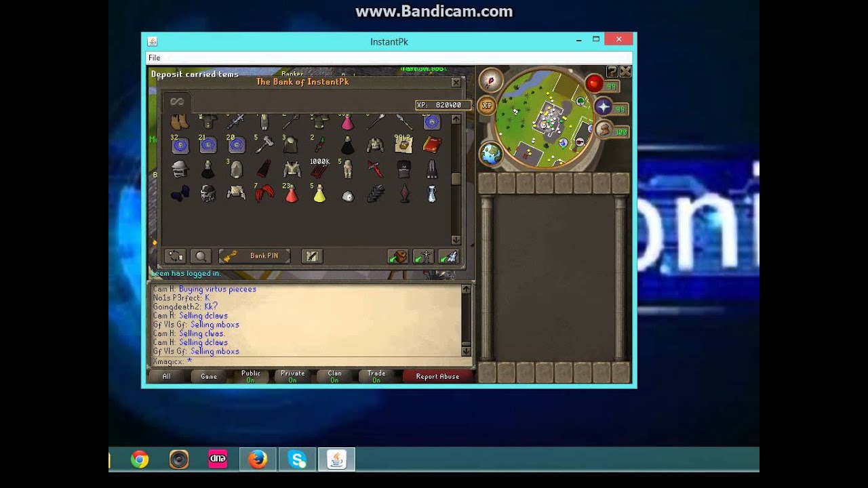Withdraw the red book item
The height and width of the screenshot is (488, 868).
click(432, 144)
